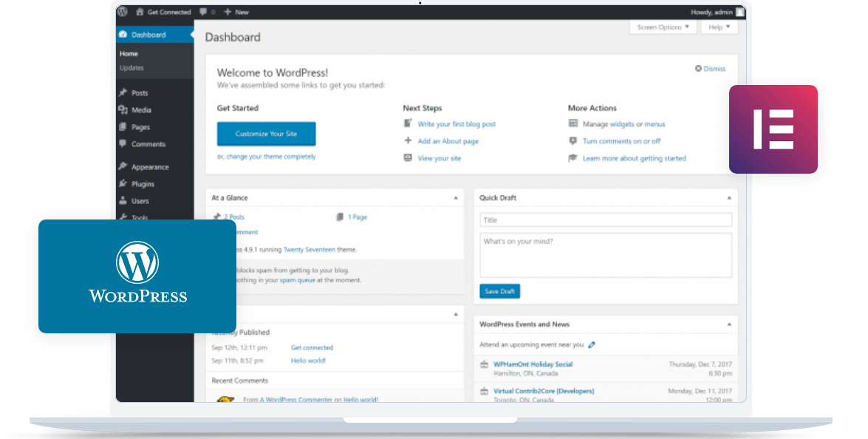Screen dimensions: 868x439
Task: Click calendar icon beside Virtual Contrib2Core event
Action: 485,391
